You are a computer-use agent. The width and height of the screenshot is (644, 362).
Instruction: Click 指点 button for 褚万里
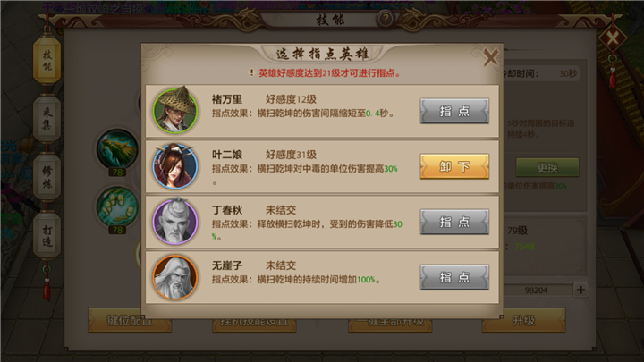[454, 111]
